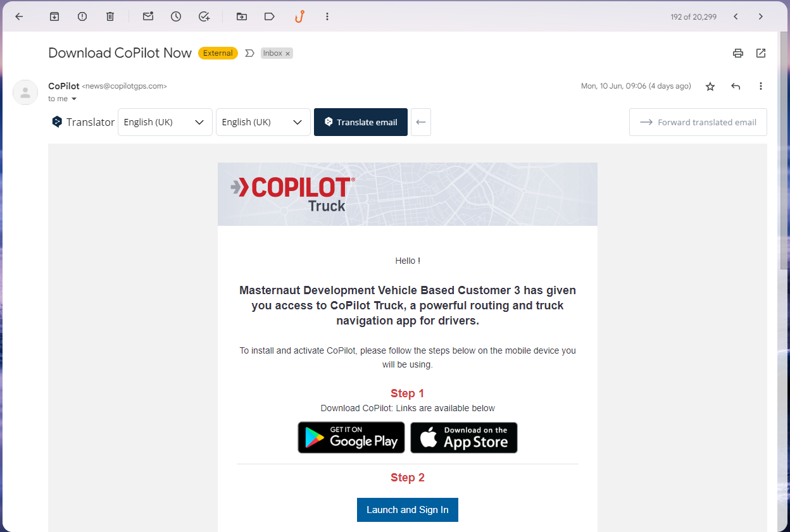
Task: Click the subject Download CoPilot Now
Action: 120,53
